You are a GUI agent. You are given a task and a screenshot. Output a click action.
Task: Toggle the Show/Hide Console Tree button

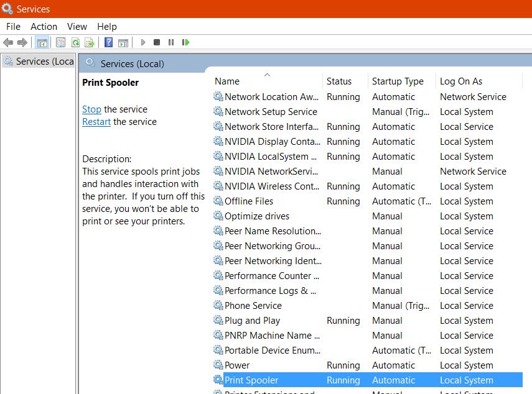pos(42,42)
